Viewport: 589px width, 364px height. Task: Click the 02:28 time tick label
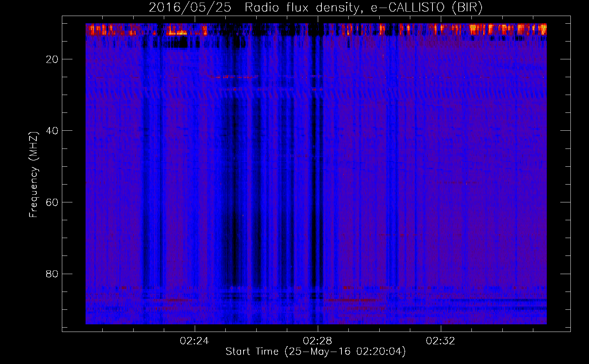click(317, 341)
